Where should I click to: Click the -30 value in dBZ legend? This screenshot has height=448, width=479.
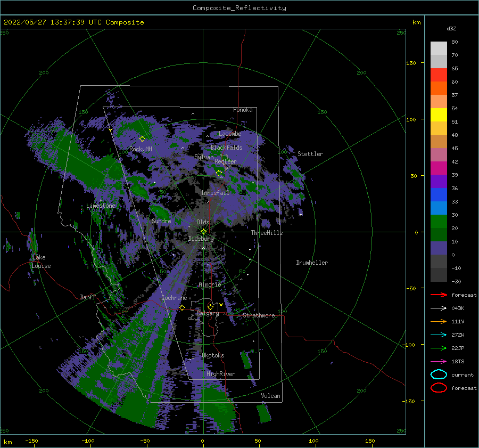[456, 281]
